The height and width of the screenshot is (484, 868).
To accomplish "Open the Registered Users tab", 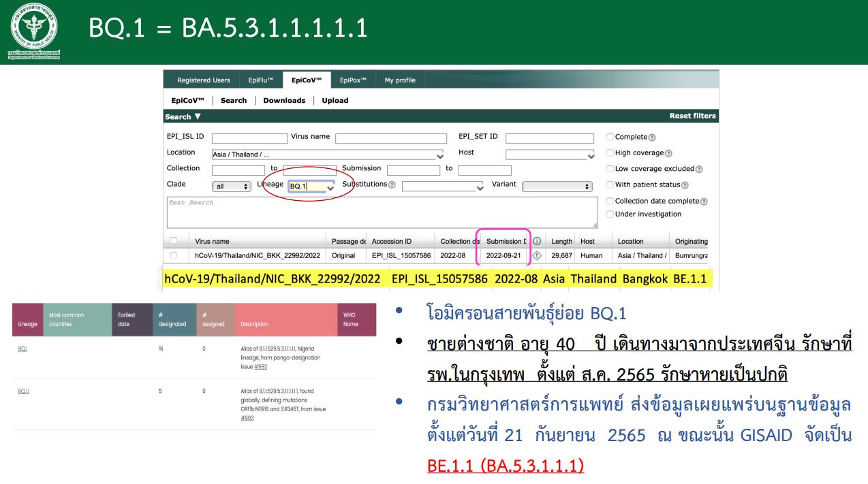I will (x=203, y=80).
